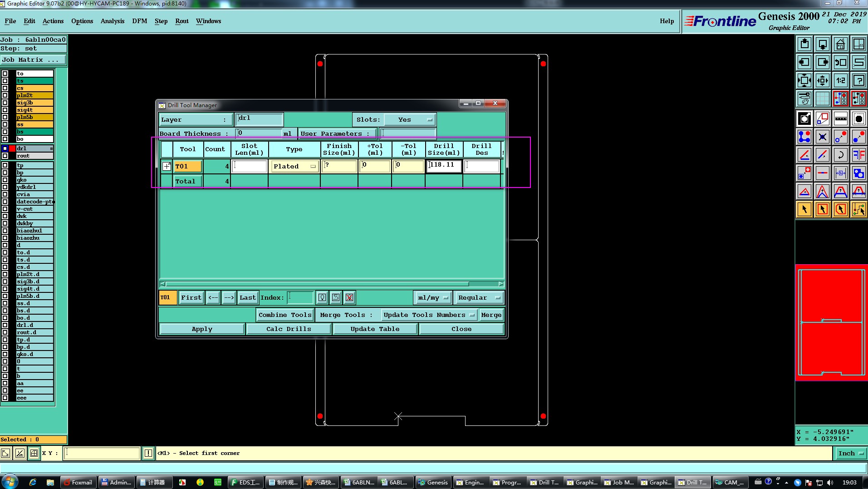The width and height of the screenshot is (868, 489).
Task: Open the 'Regular' dropdown
Action: [478, 298]
